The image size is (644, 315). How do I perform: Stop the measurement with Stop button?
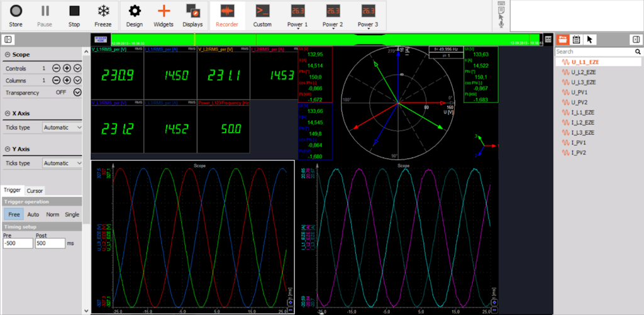coord(74,16)
